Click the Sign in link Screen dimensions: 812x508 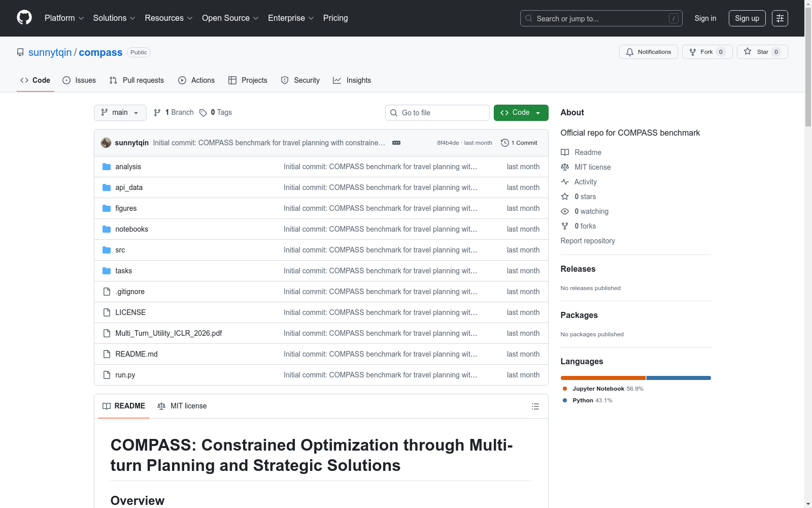pos(705,18)
